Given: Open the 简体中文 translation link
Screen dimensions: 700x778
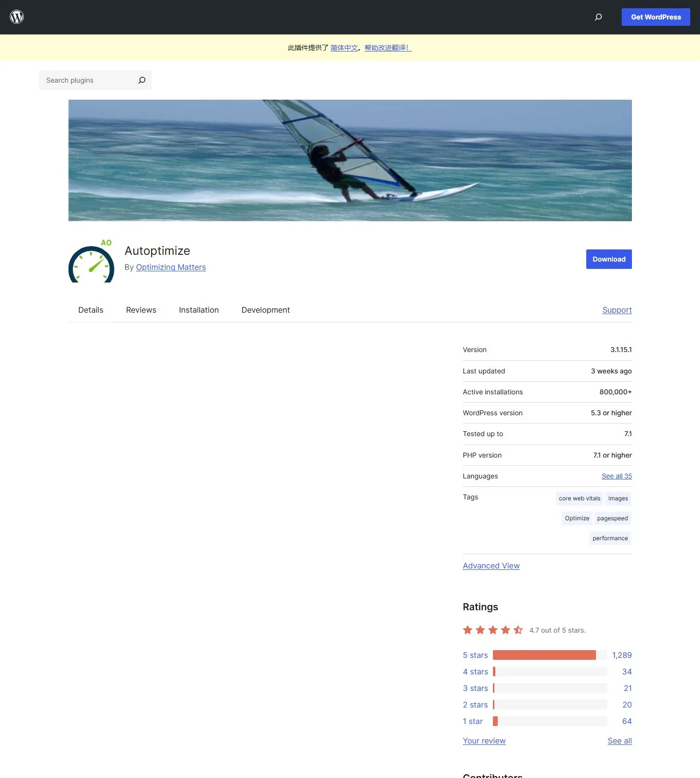Looking at the screenshot, I should pos(344,48).
